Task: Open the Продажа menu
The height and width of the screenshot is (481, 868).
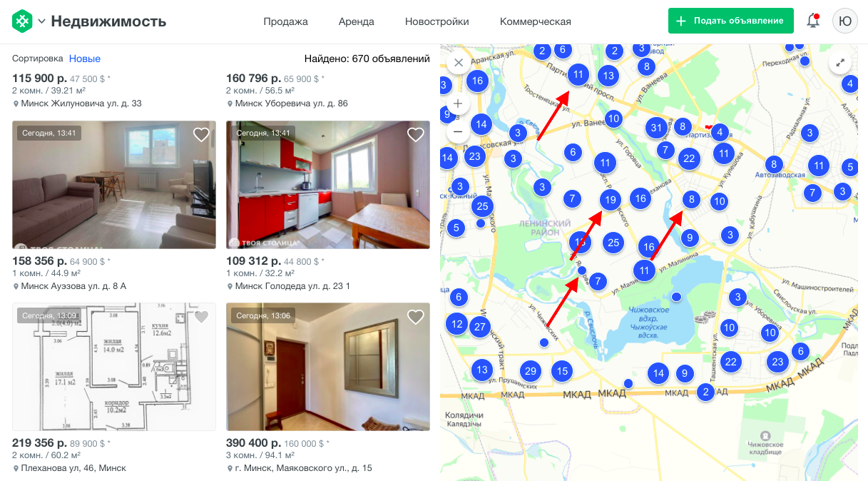Action: pos(285,21)
